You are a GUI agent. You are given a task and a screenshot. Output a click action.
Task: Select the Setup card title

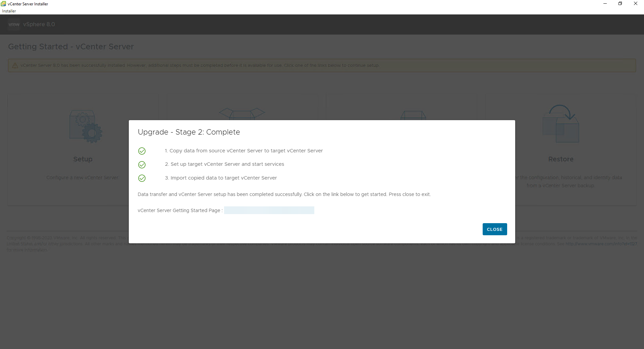coord(83,159)
